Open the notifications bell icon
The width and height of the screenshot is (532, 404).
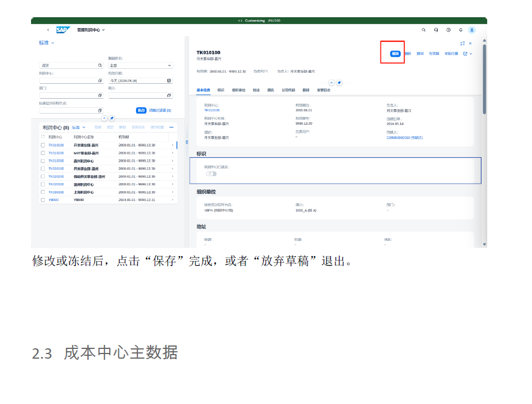tap(460, 30)
